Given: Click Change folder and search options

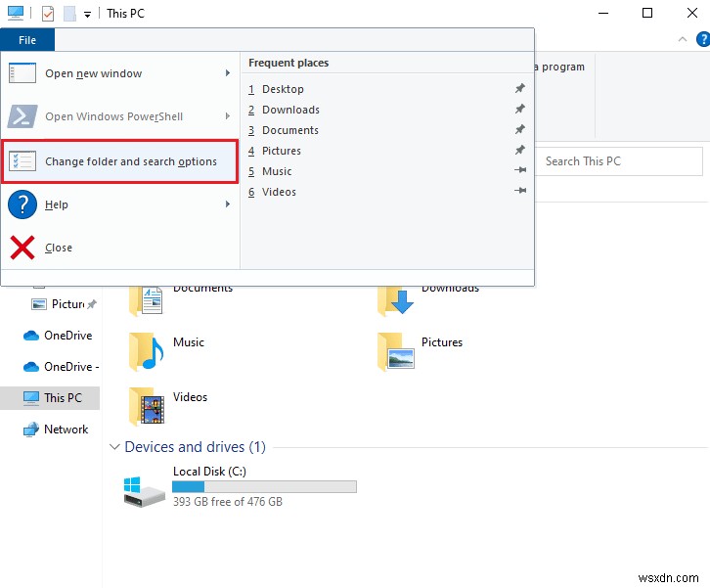Looking at the screenshot, I should (x=120, y=161).
